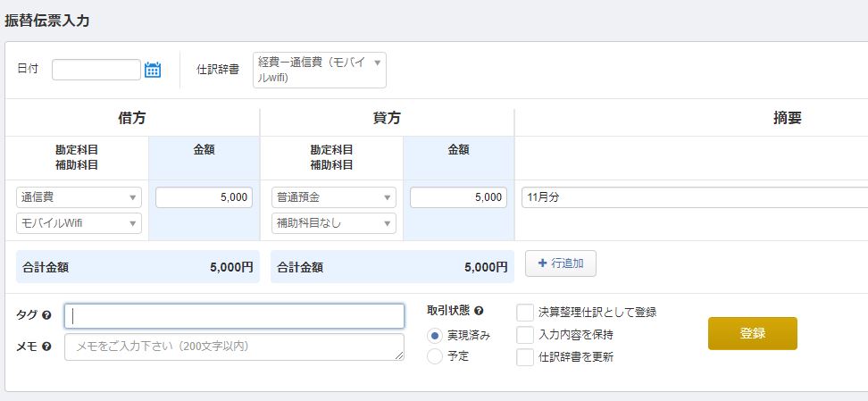Click the タグ help question-mark icon
Screen dimensions: 868x401
(46, 315)
